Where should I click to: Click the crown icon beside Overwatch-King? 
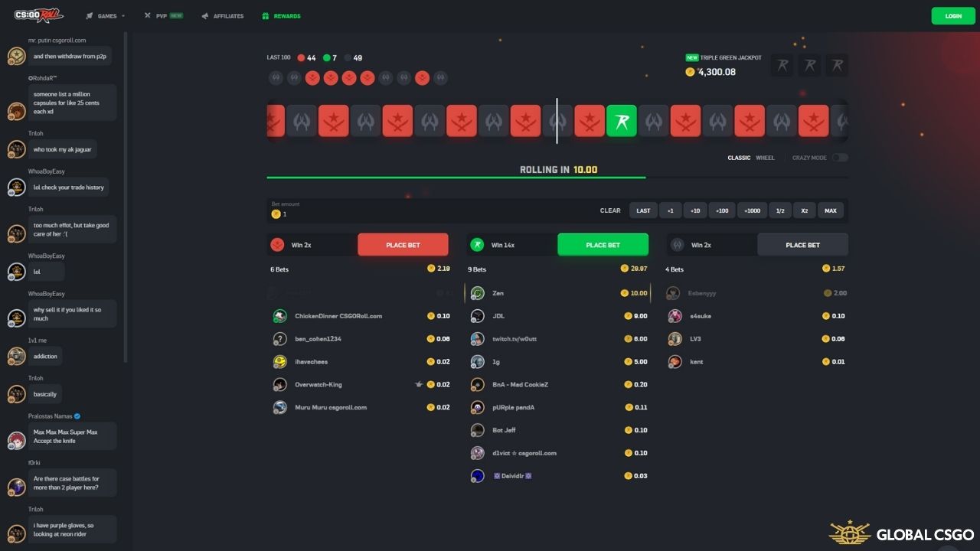coord(419,384)
